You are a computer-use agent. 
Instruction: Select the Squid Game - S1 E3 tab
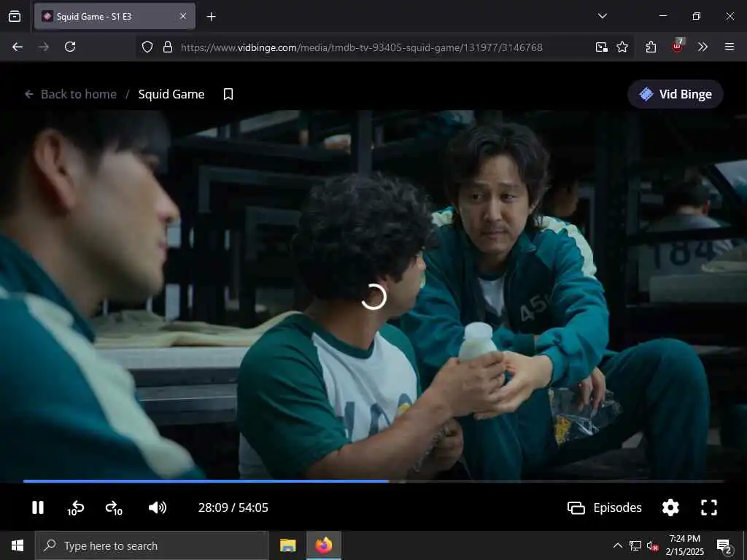click(x=115, y=16)
